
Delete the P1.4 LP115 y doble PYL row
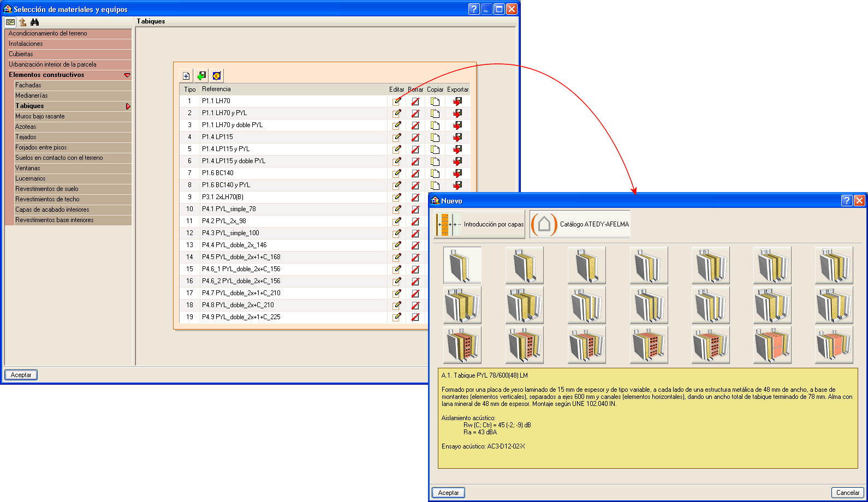point(415,161)
